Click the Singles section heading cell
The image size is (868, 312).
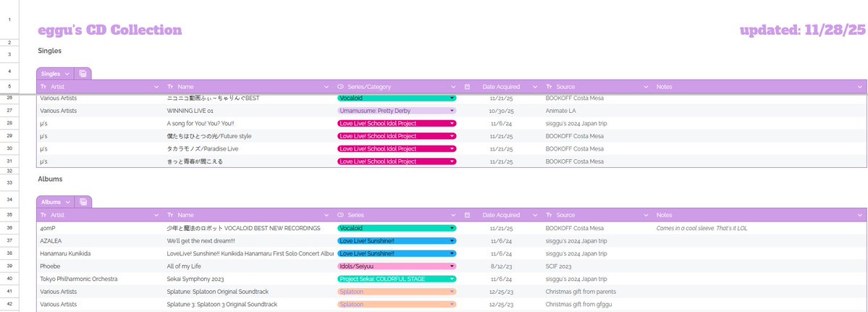pyautogui.click(x=49, y=51)
